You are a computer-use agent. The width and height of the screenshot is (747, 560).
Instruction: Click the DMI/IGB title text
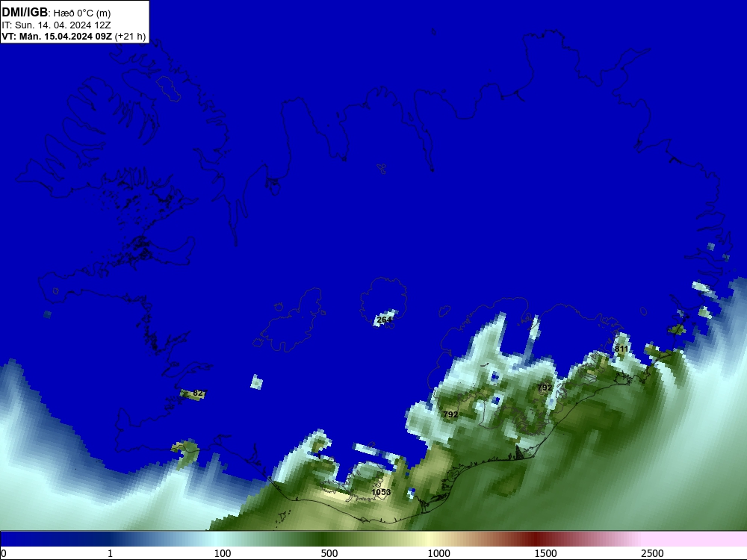point(25,12)
